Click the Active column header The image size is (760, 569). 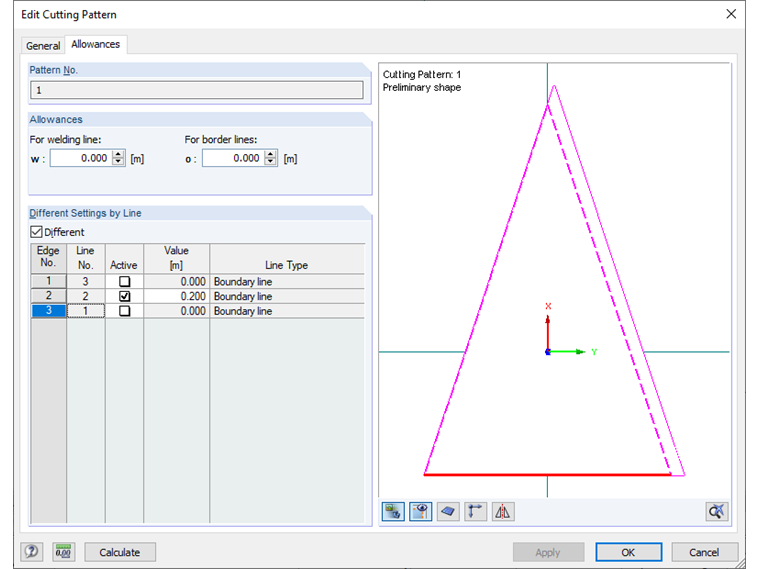124,259
